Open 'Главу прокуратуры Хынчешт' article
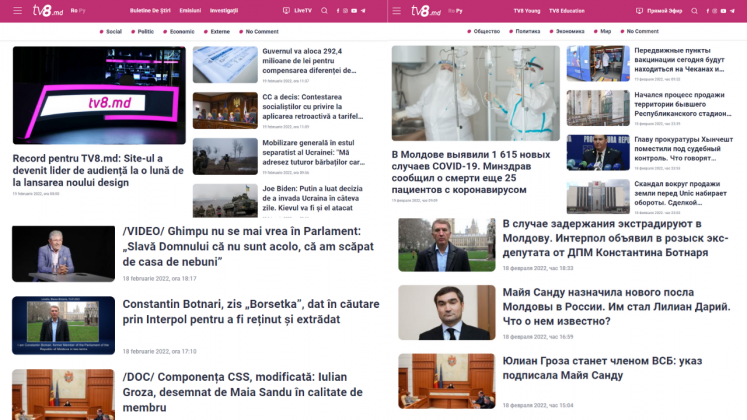 click(684, 149)
